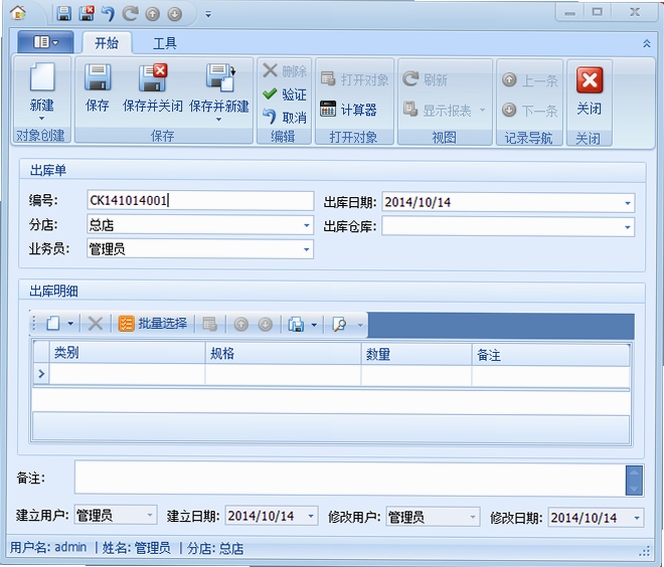The width and height of the screenshot is (664, 567).
Task: Click 保存并关闭 save and close
Action: click(x=153, y=88)
